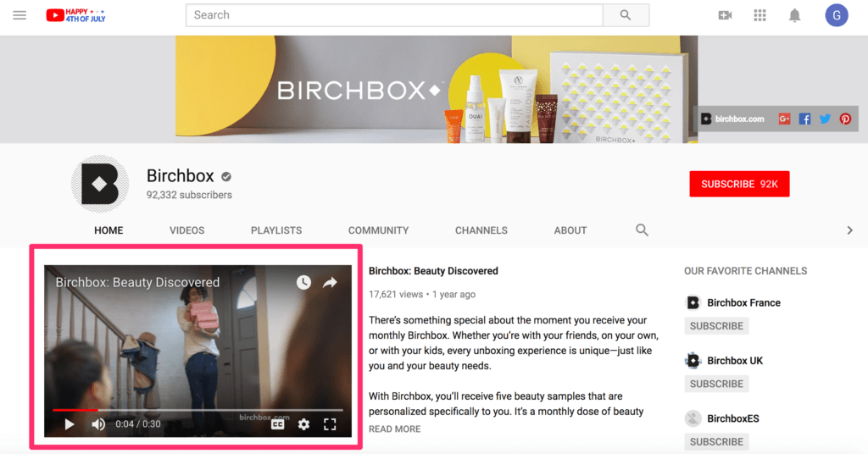Select the HOME tab

pos(108,230)
